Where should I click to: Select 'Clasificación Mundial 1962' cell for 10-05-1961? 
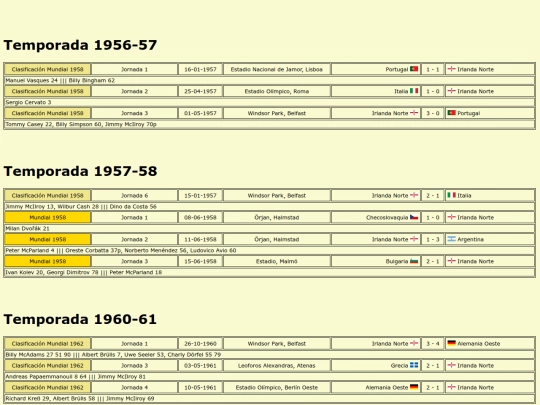click(x=48, y=387)
